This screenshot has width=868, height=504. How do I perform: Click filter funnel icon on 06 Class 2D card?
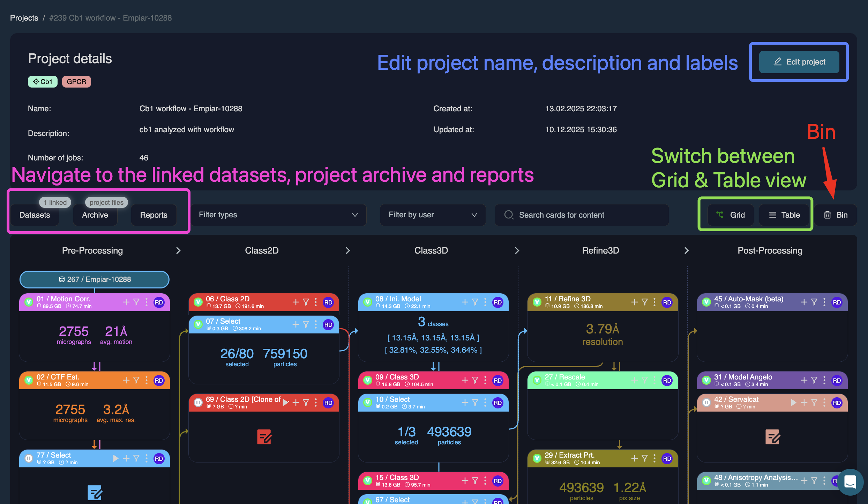[306, 302]
